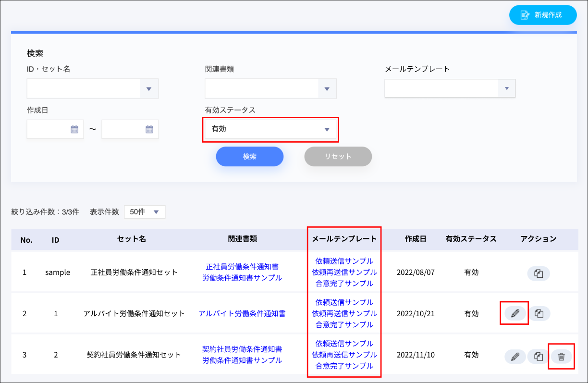The image size is (588, 383).
Task: Open 合意完了サンプル in the 契約社員 row
Action: click(x=344, y=366)
